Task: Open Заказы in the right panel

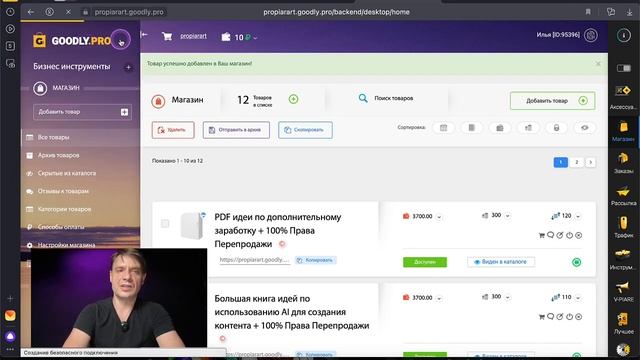Action: 623,163
